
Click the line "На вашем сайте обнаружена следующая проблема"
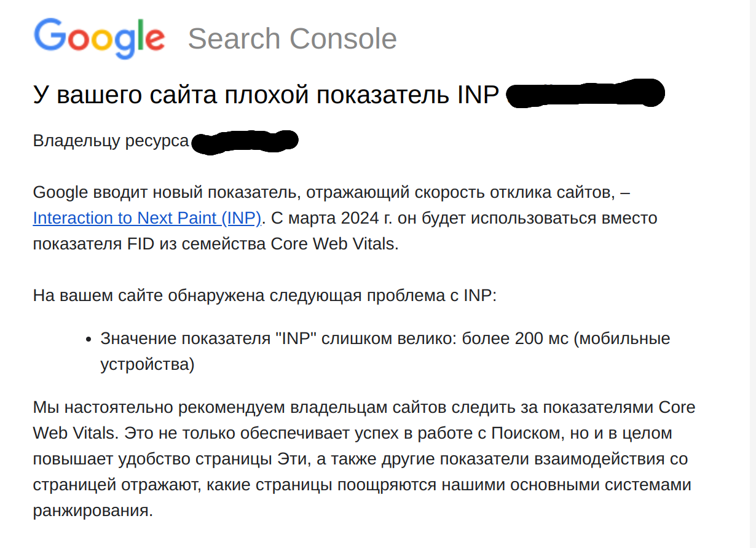(x=264, y=296)
